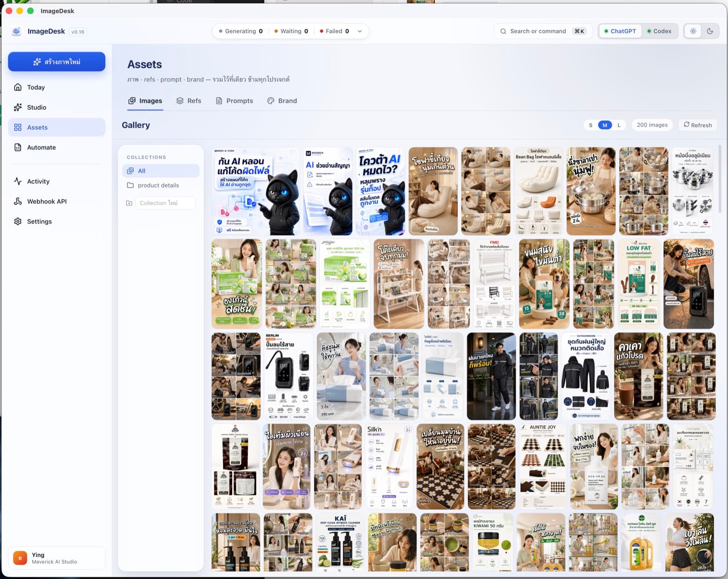Open the KAI intimate cleanser thumbnail

click(340, 542)
